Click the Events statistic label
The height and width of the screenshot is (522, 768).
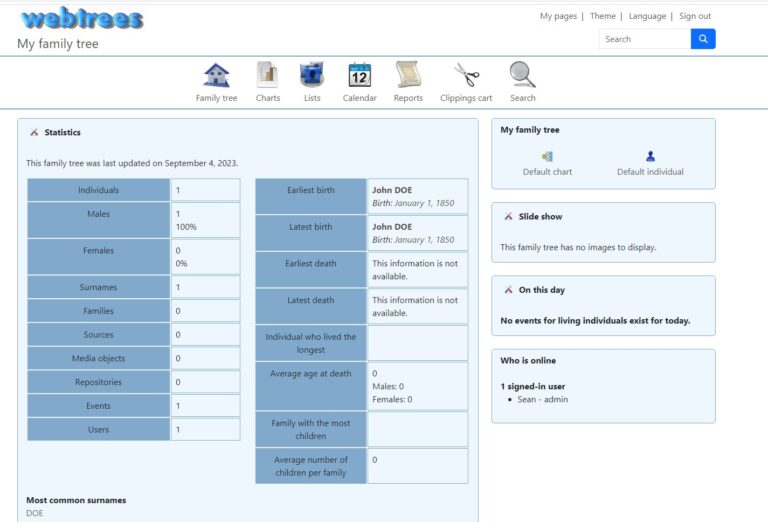(x=98, y=406)
